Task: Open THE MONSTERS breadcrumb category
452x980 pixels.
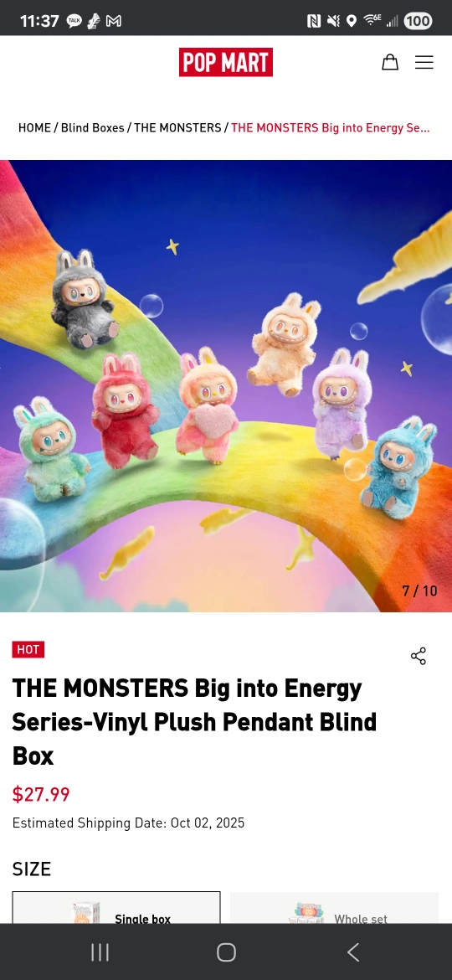Action: click(177, 127)
